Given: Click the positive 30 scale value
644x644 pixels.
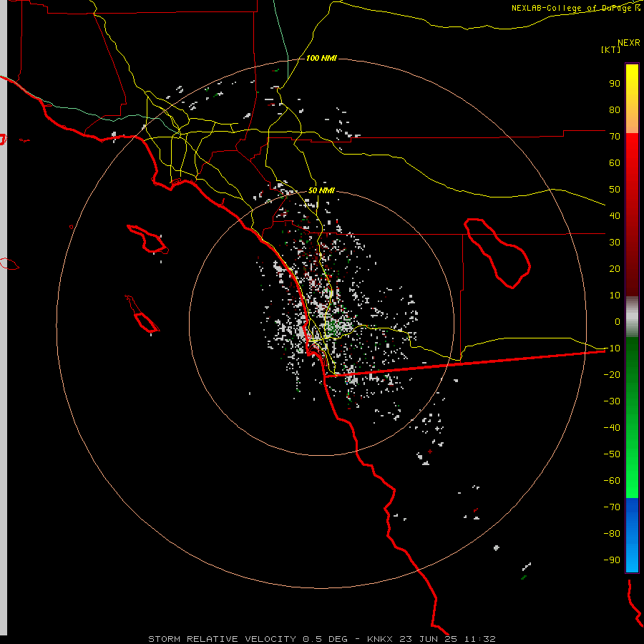Looking at the screenshot, I should click(x=615, y=243).
